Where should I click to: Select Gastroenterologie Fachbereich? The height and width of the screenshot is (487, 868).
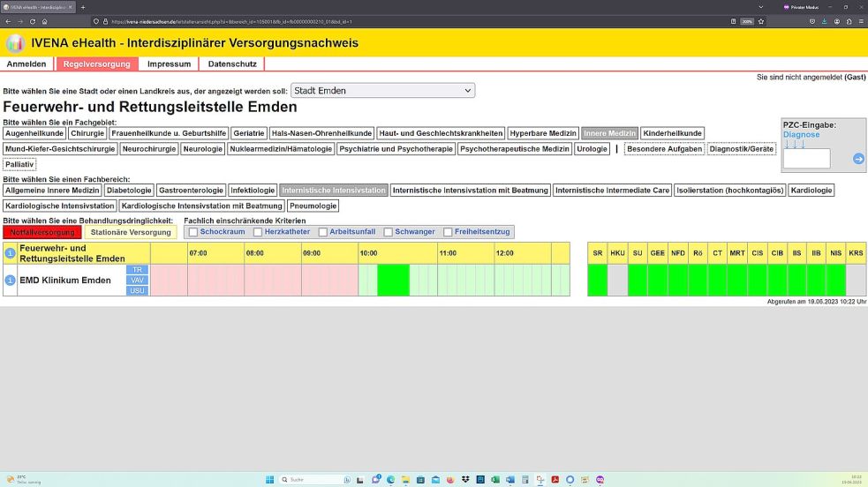(x=191, y=191)
